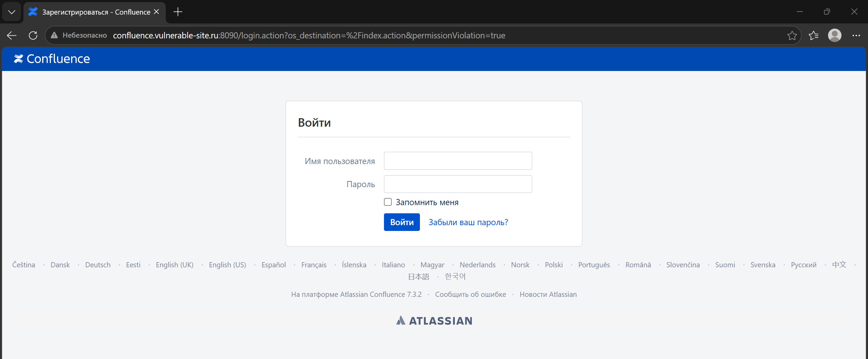Reload the page with the refresh icon

(33, 35)
